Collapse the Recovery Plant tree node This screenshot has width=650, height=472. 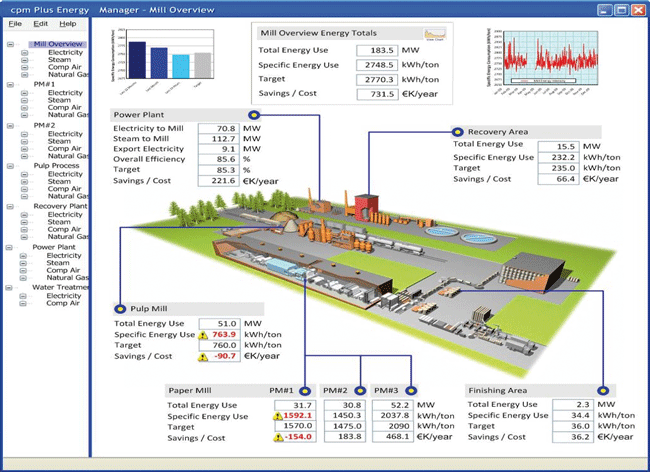tap(10, 206)
